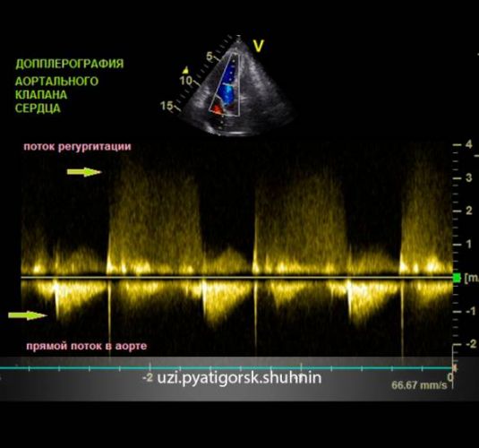Click the velocity scale value -1

(x=470, y=311)
